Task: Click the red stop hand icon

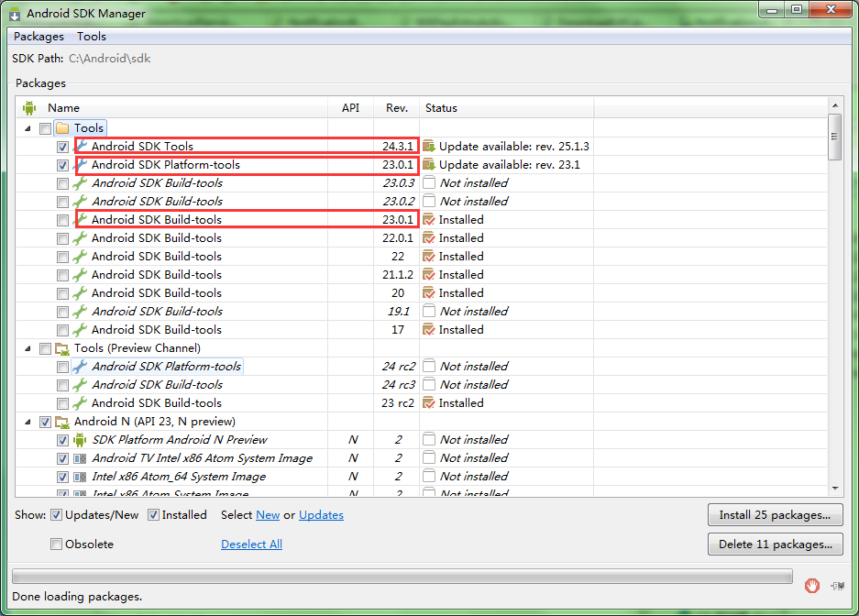Action: pos(812,586)
